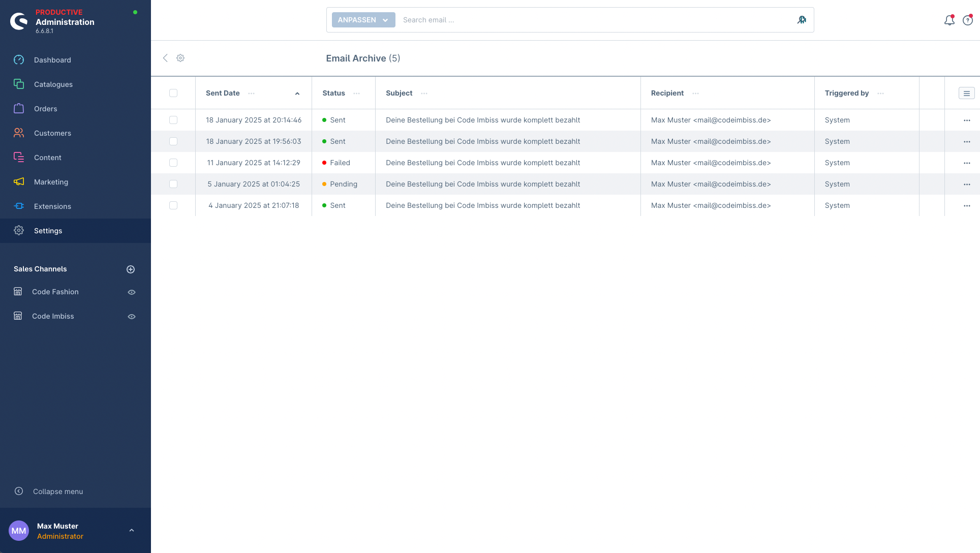Click the Content layout icon
The width and height of the screenshot is (980, 553).
coord(19,158)
